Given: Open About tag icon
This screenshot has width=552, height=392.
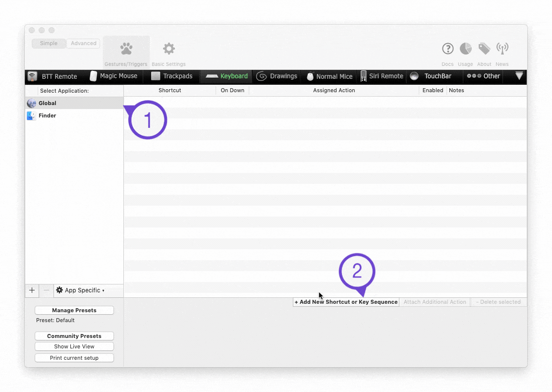Looking at the screenshot, I should [484, 49].
